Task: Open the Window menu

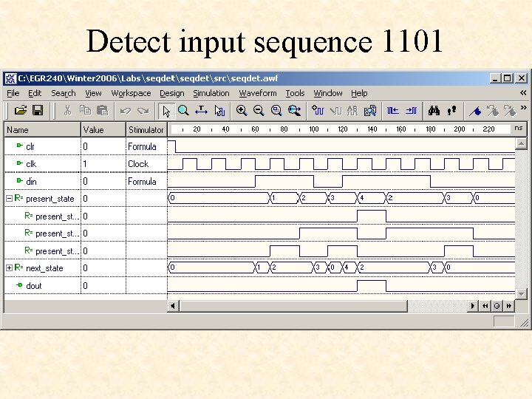Action: [328, 93]
